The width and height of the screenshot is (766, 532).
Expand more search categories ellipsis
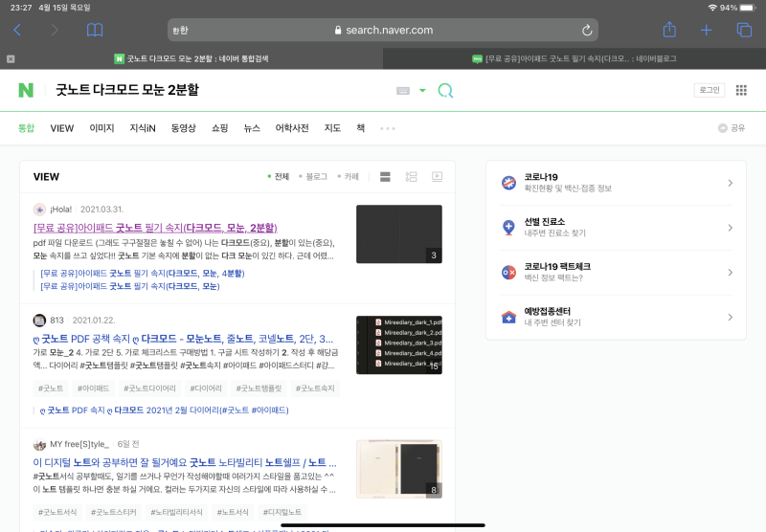[388, 128]
